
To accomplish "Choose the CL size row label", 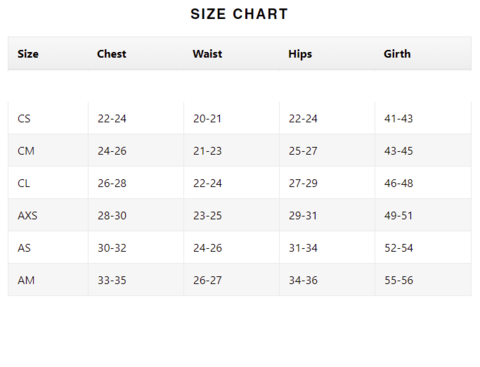I will [x=24, y=183].
